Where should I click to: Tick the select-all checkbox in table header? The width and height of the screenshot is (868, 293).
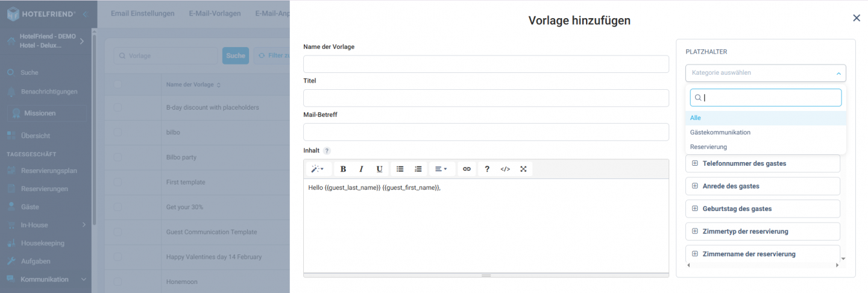(x=118, y=84)
